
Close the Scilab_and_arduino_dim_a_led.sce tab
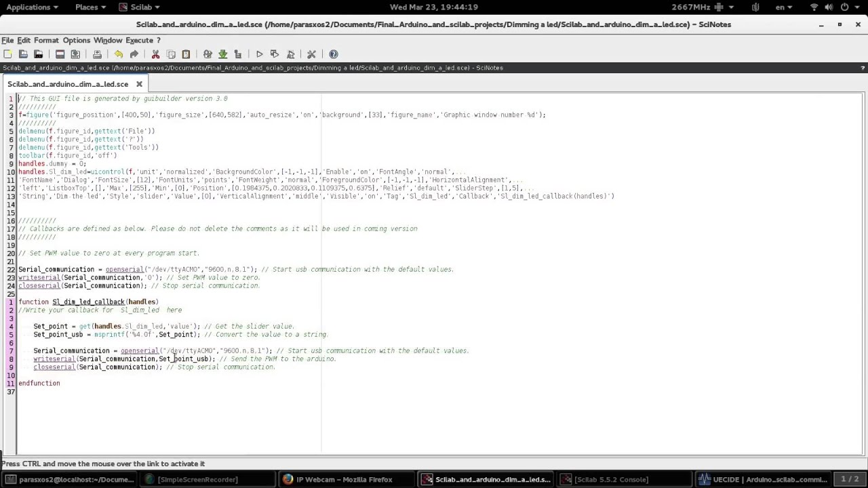point(139,84)
